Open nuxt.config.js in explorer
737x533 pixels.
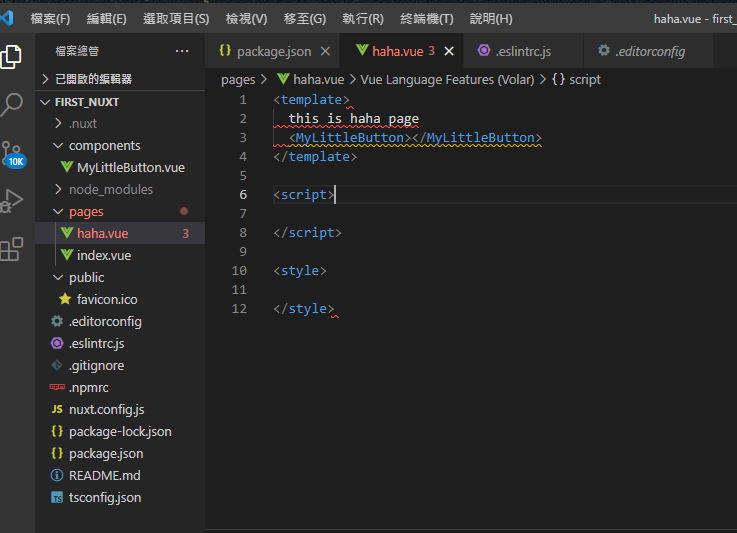click(x=106, y=409)
